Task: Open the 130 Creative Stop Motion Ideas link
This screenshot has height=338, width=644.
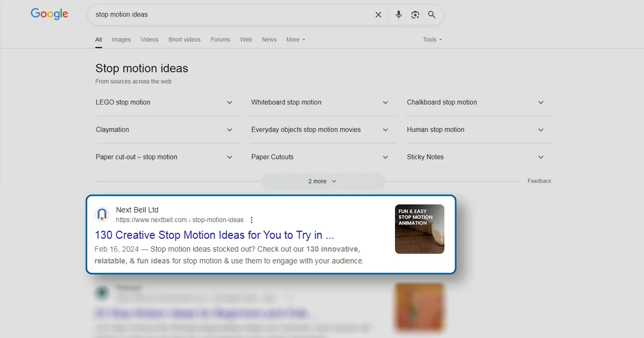Action: click(x=215, y=235)
